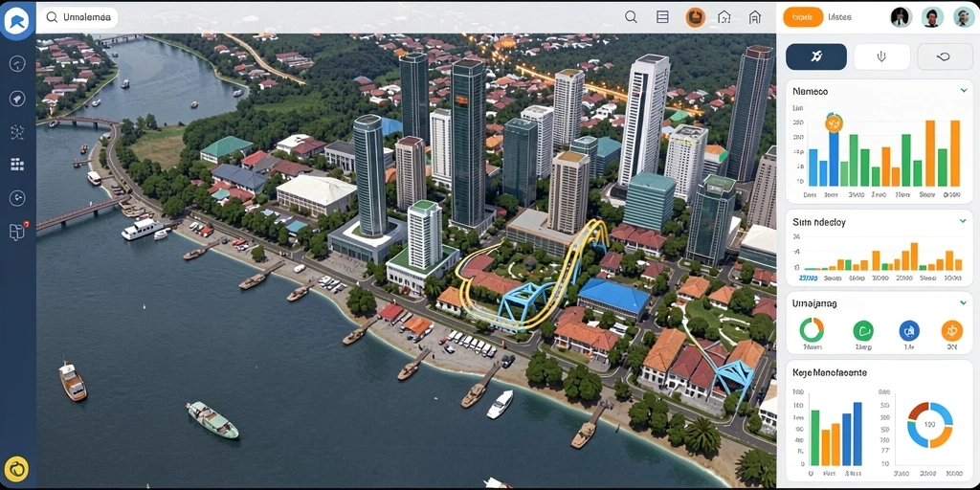Screen dimensions: 980x490
Task: Collapse the Nameoo chart section chevron
Action: (963, 91)
